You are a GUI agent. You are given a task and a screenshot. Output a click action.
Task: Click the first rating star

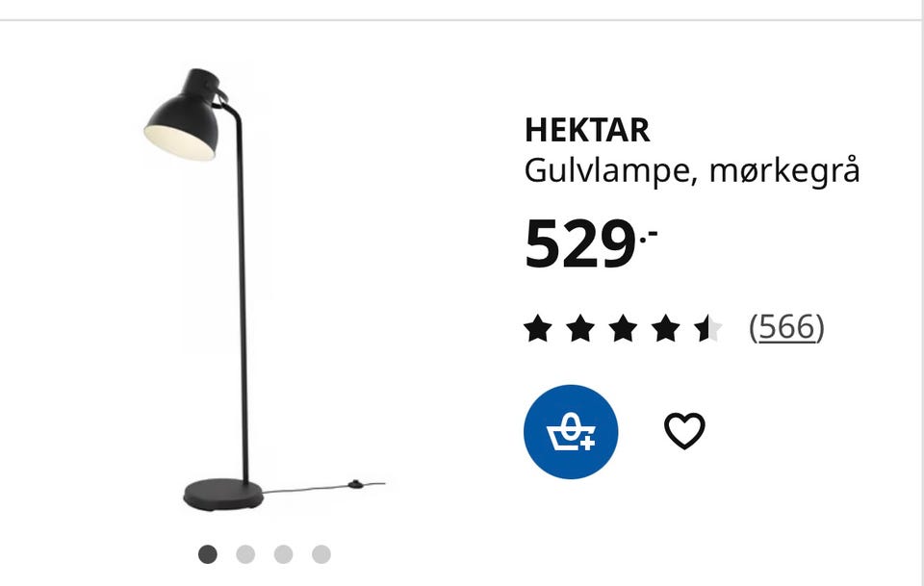[538, 328]
